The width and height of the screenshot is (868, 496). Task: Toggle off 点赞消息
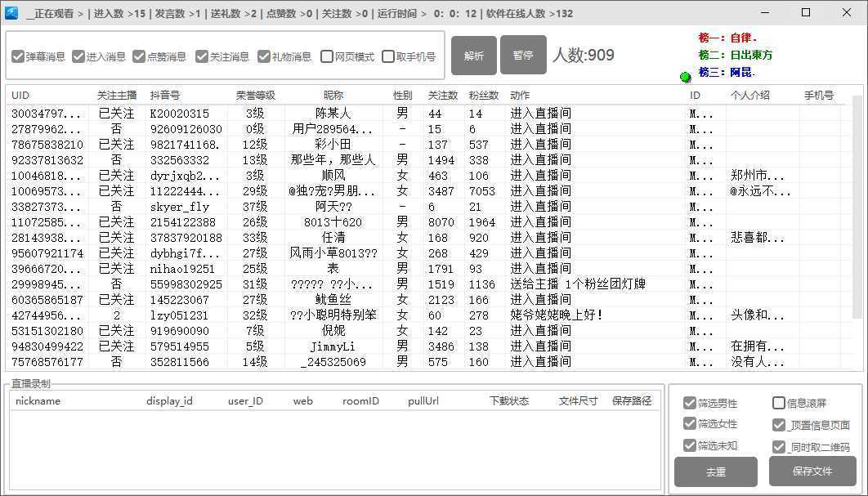pos(140,56)
